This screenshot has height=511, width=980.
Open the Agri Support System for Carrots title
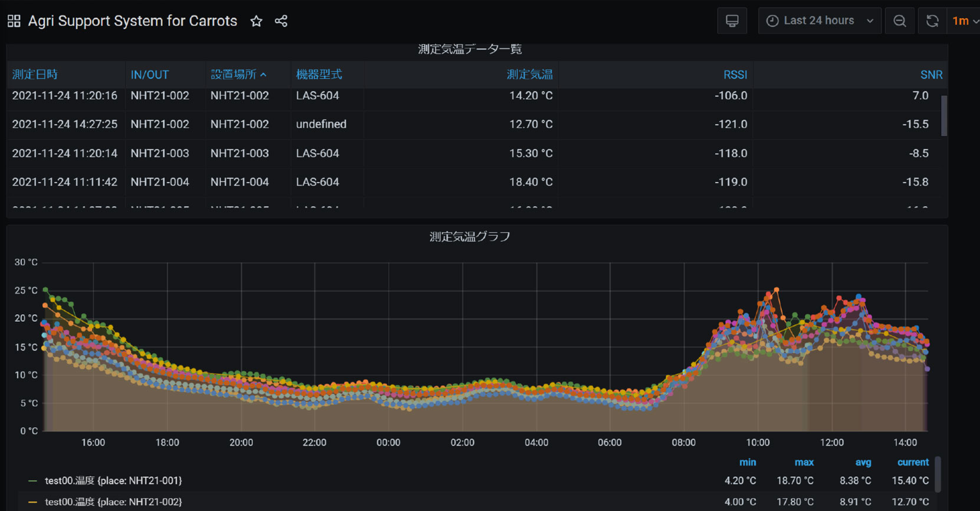pos(133,21)
